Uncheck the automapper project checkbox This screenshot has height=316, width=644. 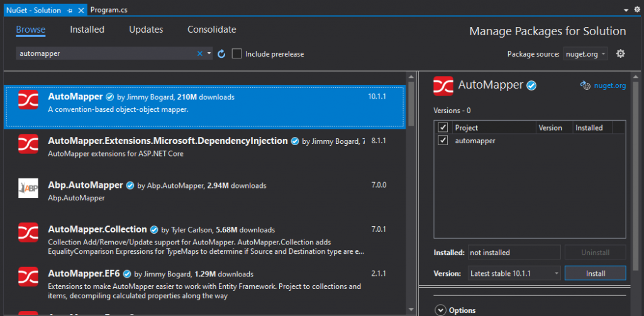click(x=443, y=140)
